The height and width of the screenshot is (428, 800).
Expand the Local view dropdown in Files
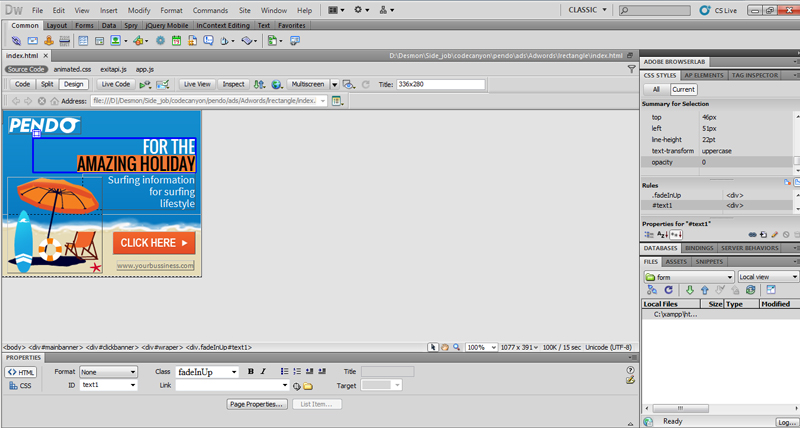coord(768,276)
